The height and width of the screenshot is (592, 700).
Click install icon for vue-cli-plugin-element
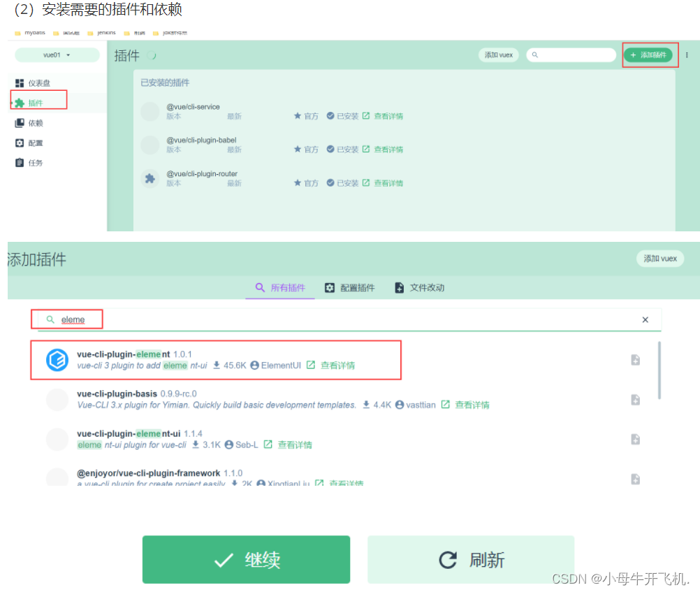pos(635,360)
